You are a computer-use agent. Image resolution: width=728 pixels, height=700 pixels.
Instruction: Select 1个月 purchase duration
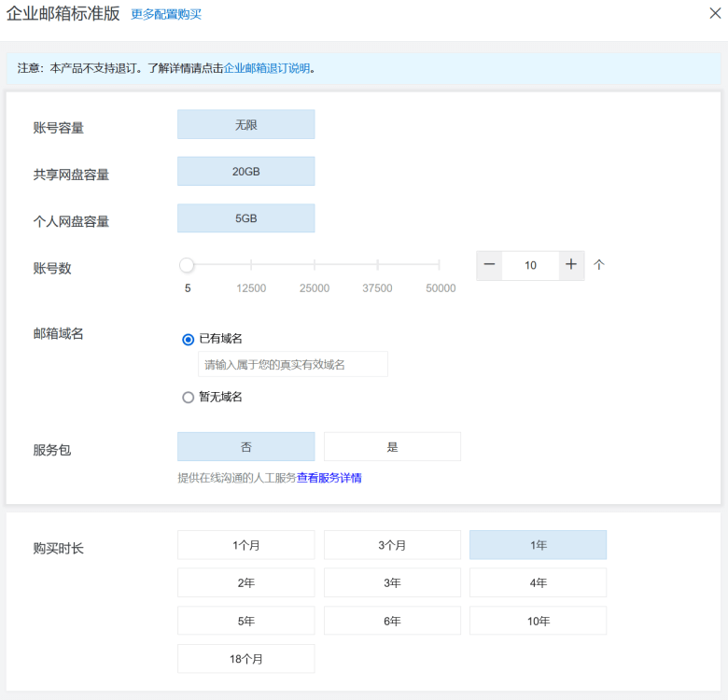pyautogui.click(x=246, y=545)
